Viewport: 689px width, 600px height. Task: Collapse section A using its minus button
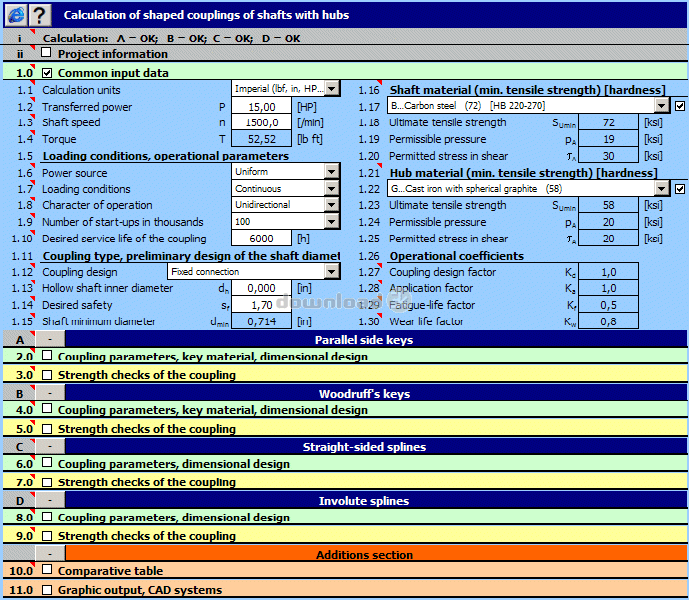click(49, 340)
